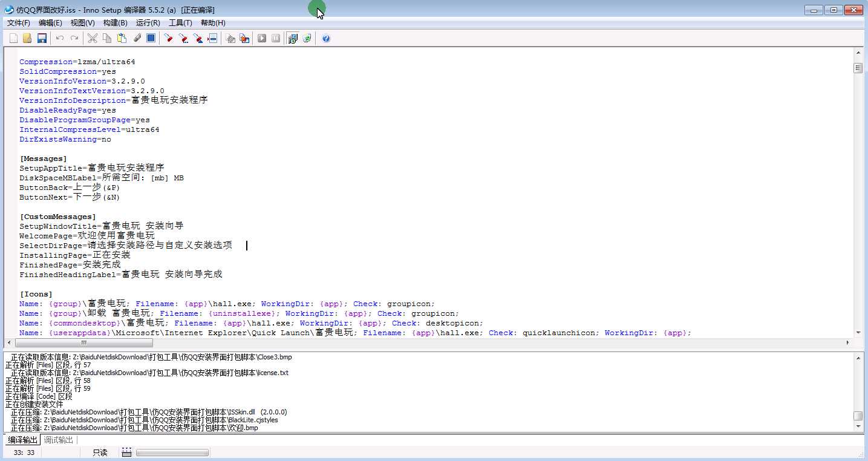Go to a line number with the goto icon
This screenshot has height=461, width=868.
pyautogui.click(x=212, y=38)
